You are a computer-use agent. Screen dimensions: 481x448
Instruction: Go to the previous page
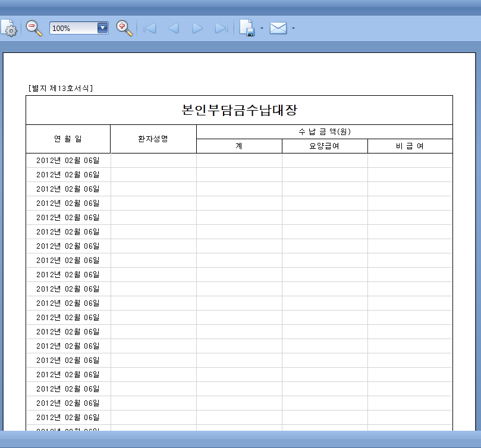(174, 28)
